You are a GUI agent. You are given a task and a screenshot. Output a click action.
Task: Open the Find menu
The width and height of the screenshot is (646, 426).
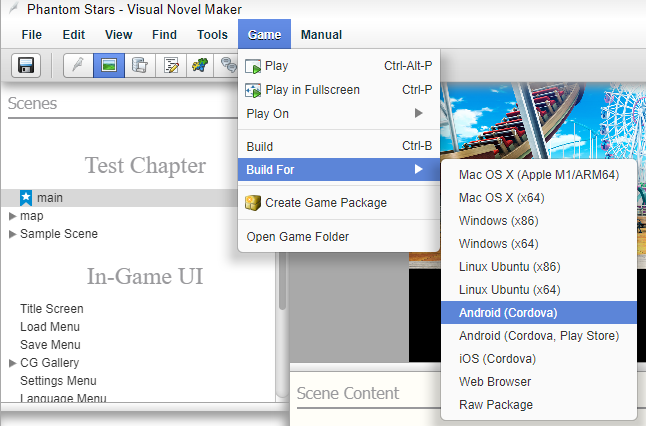[164, 35]
